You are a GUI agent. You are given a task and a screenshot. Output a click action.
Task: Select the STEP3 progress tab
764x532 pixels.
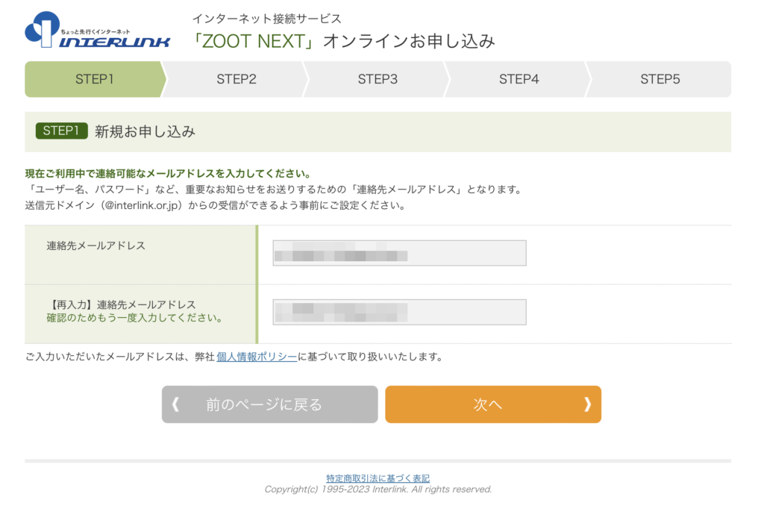[x=378, y=79]
